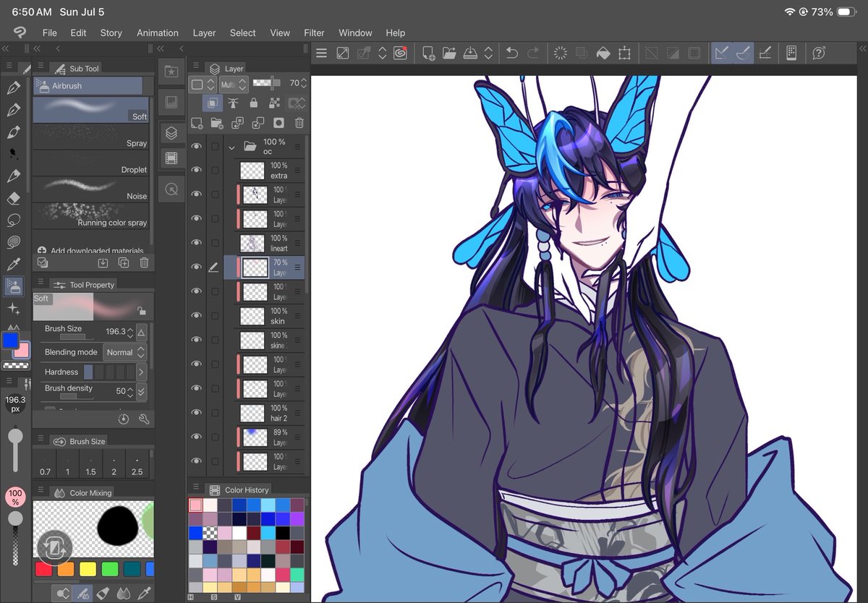
Task: Click the blue main drawing color swatch
Action: [x=11, y=340]
